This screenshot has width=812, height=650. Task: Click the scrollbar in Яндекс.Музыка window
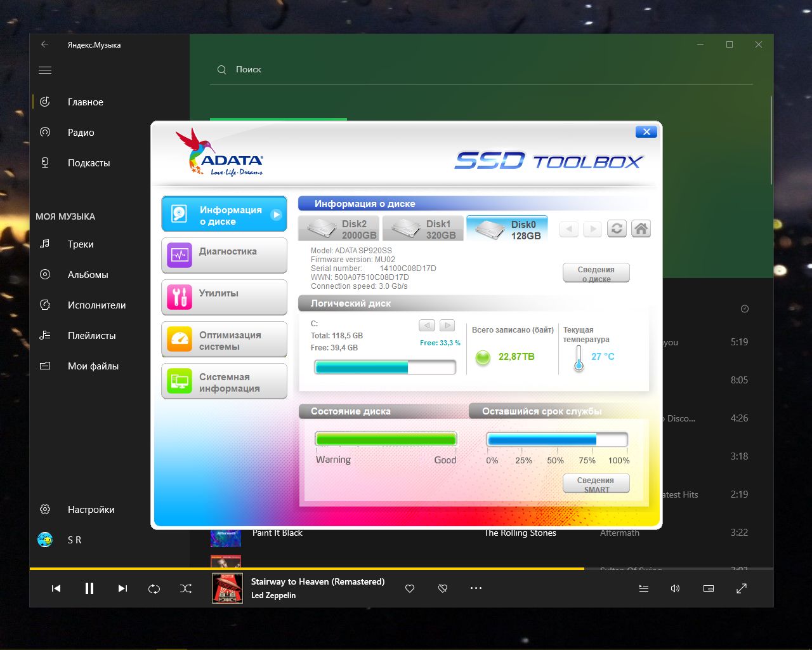(771, 140)
